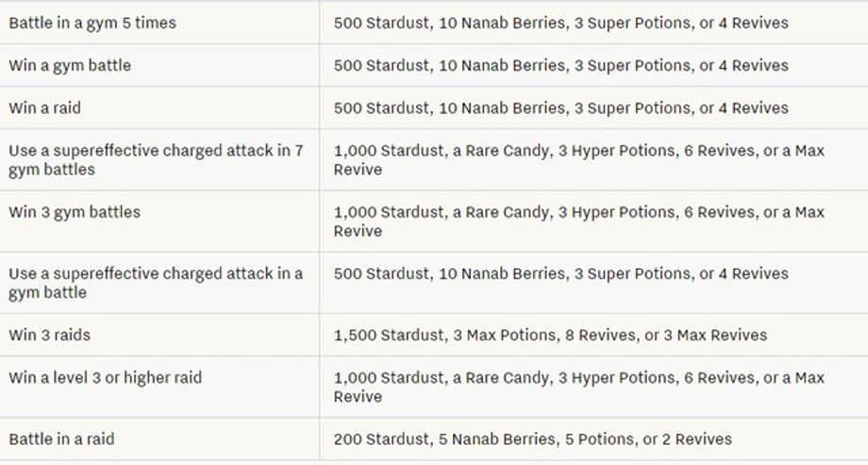The height and width of the screenshot is (465, 868).
Task: Select rewards for supereffective attack in 7 gym battles
Action: click(x=578, y=159)
